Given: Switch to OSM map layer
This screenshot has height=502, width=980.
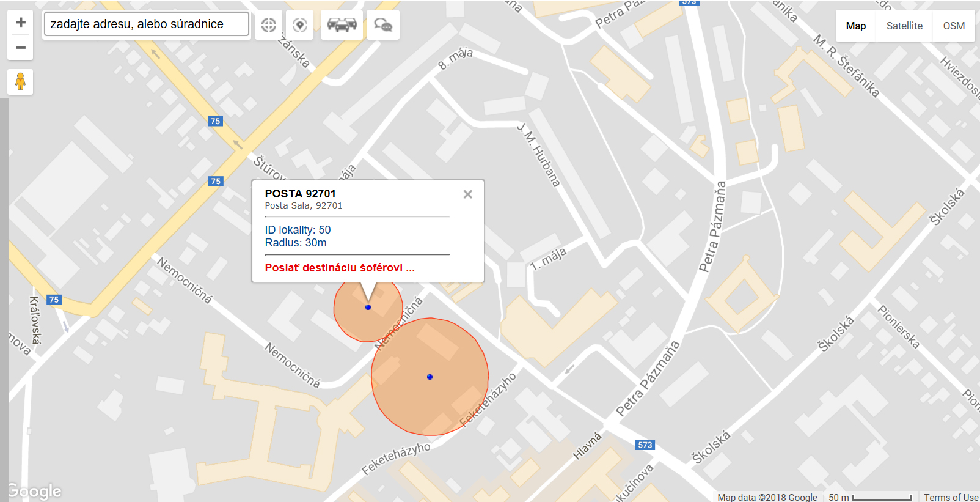Looking at the screenshot, I should coord(954,26).
